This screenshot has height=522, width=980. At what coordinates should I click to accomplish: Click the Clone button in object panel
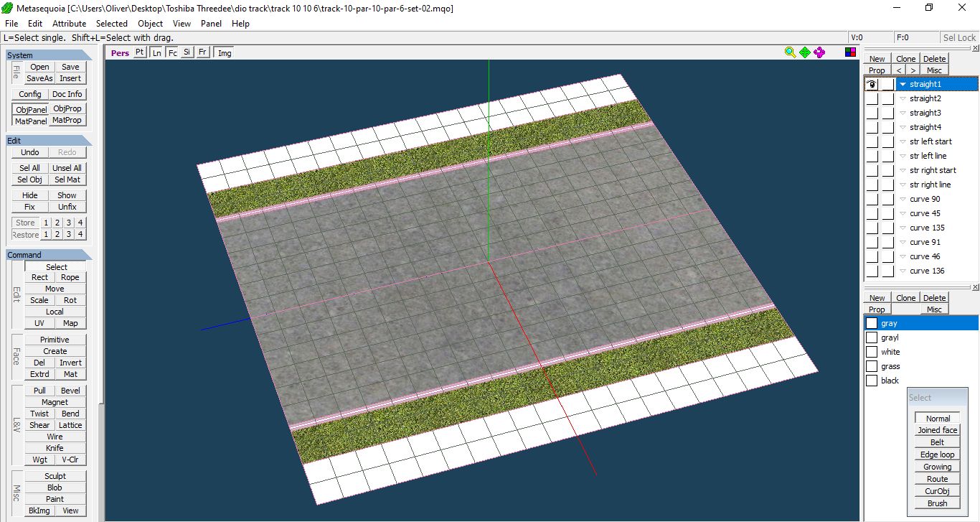pos(905,59)
